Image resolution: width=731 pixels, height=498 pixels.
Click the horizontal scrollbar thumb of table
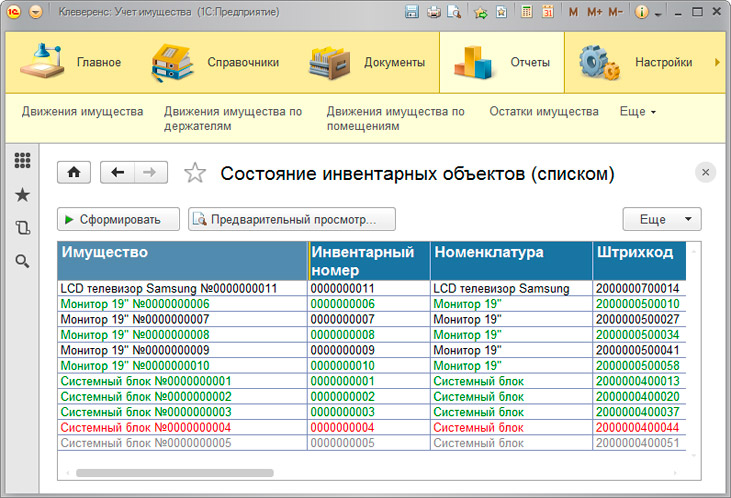pyautogui.click(x=175, y=473)
